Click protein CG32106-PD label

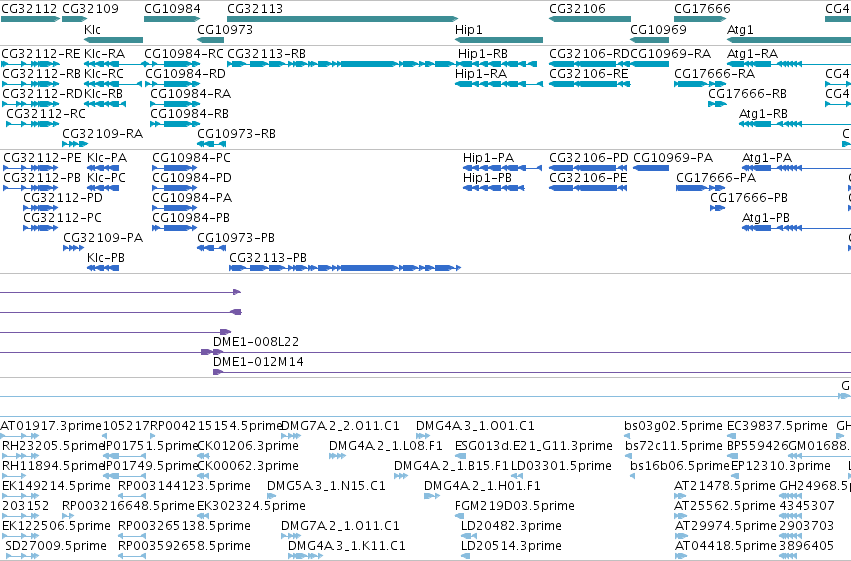point(588,158)
